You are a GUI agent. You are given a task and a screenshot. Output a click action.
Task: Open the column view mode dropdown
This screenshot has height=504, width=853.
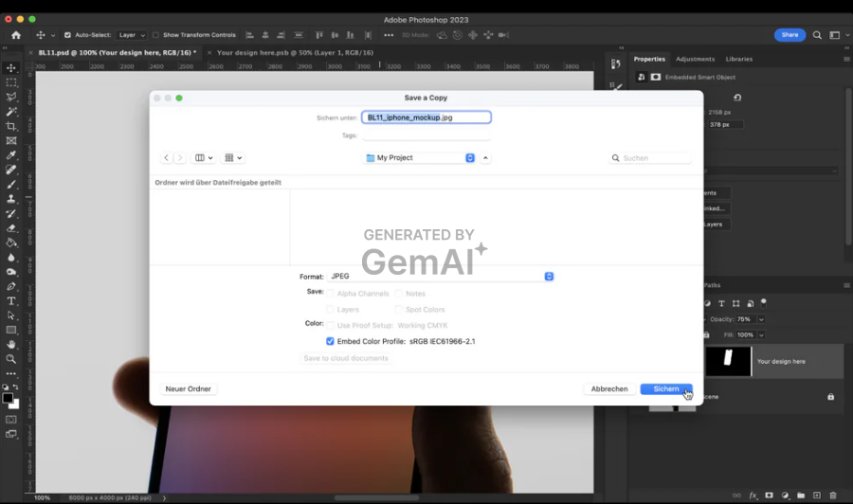click(x=204, y=157)
